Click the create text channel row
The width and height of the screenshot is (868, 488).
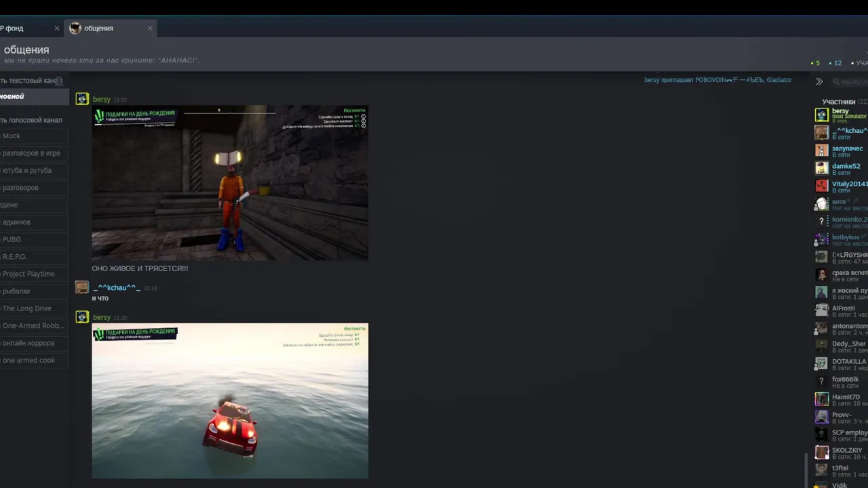(x=33, y=81)
